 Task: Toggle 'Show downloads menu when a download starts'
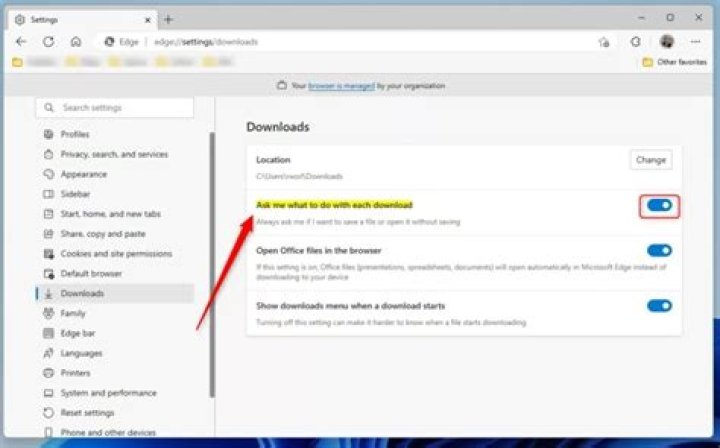pos(659,306)
